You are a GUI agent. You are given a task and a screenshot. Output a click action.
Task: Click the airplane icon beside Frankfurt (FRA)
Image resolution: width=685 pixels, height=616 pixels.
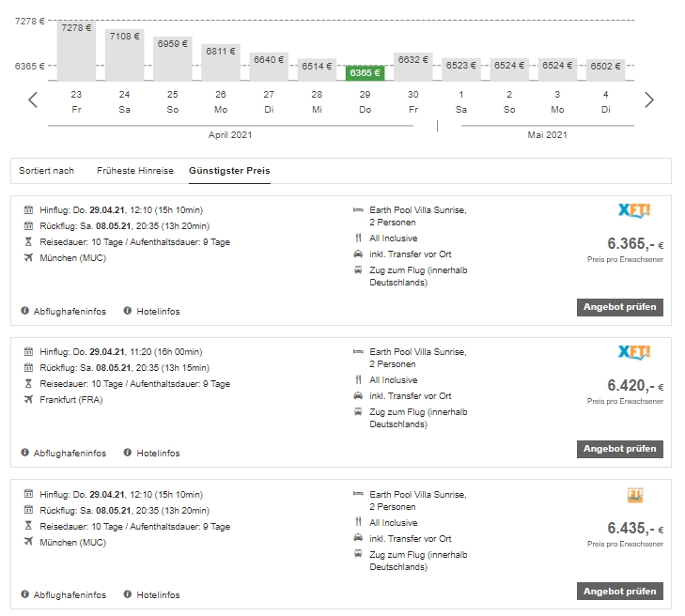tap(28, 400)
